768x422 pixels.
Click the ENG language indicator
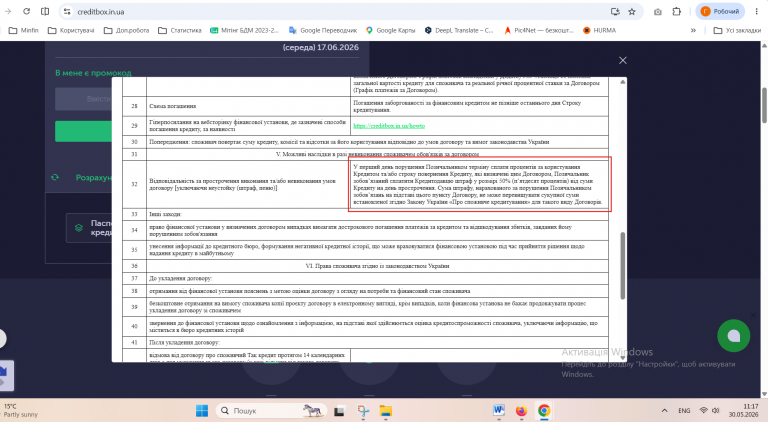tap(684, 411)
